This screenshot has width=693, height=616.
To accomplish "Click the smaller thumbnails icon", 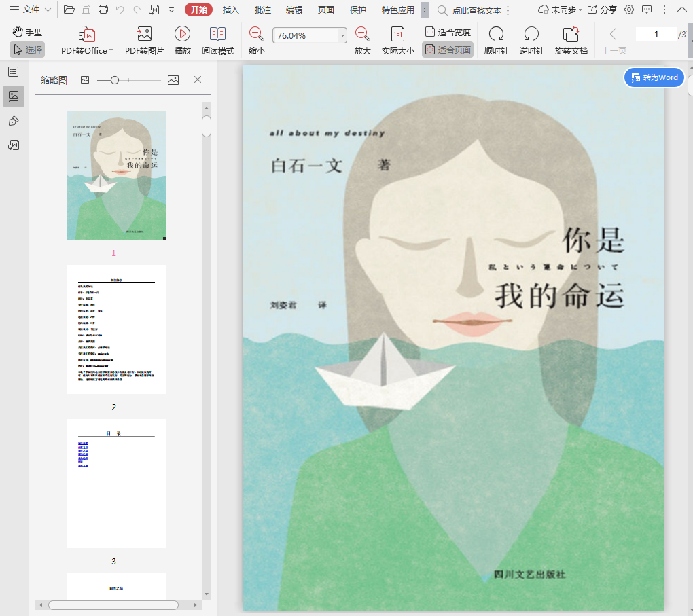I will tap(85, 80).
